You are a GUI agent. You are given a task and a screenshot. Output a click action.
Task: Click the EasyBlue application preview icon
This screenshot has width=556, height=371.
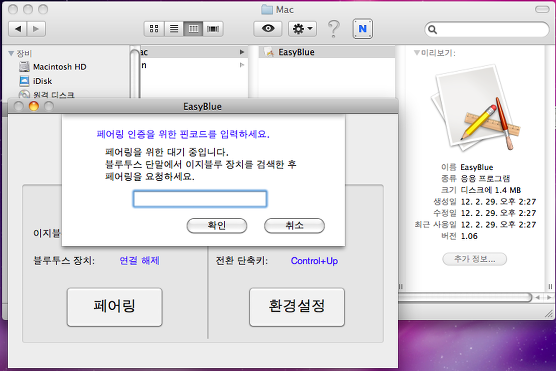[x=475, y=108]
